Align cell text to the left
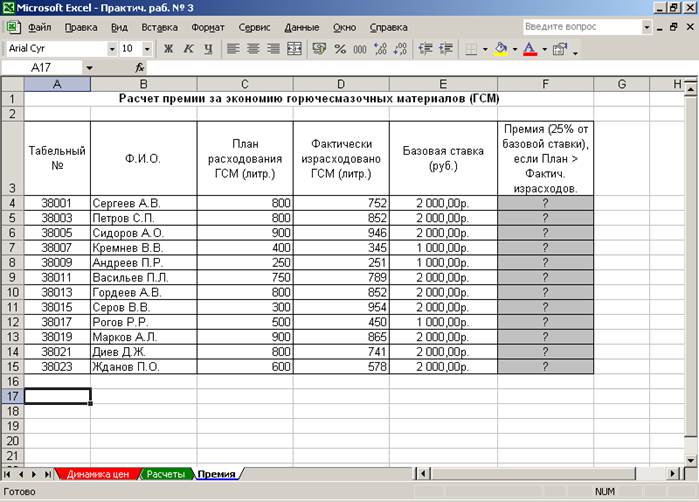 pos(233,48)
